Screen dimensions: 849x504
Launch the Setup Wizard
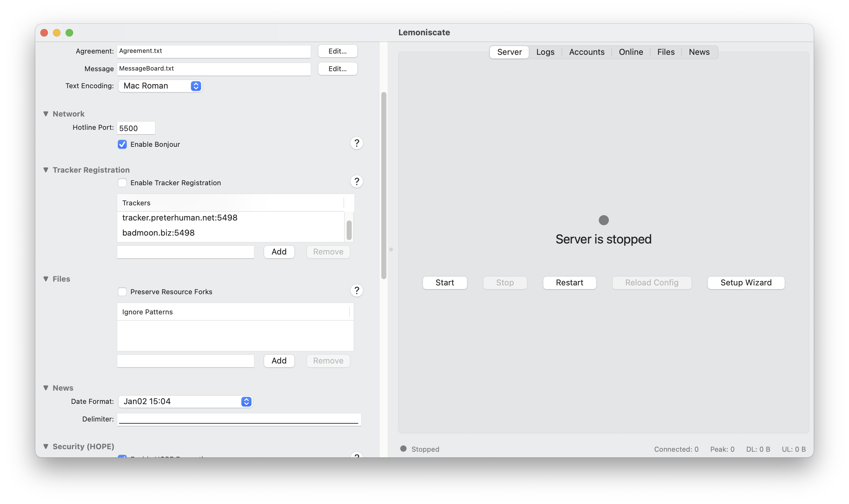point(746,283)
